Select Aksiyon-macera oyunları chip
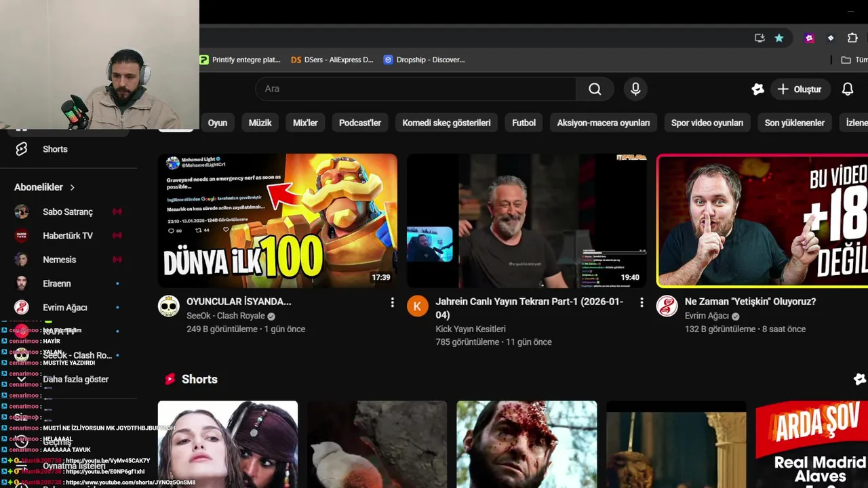 coord(604,123)
